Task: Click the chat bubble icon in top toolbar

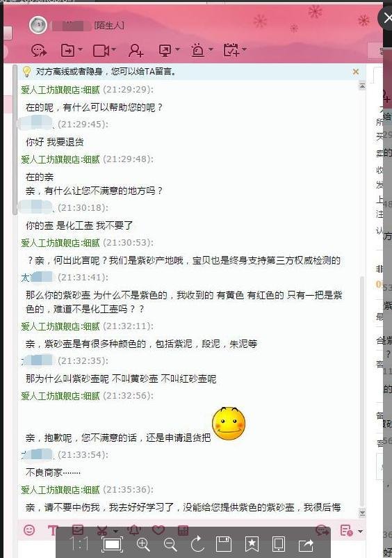Action: coord(39,51)
